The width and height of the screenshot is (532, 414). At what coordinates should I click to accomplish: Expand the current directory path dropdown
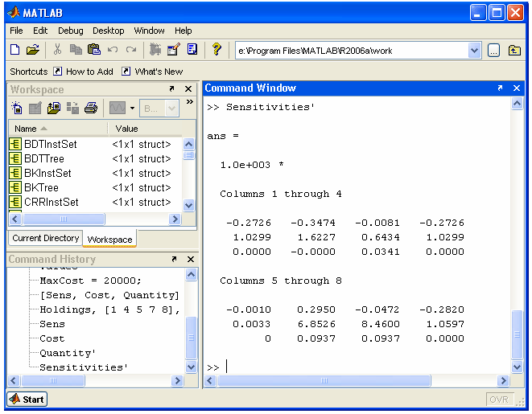coord(474,51)
